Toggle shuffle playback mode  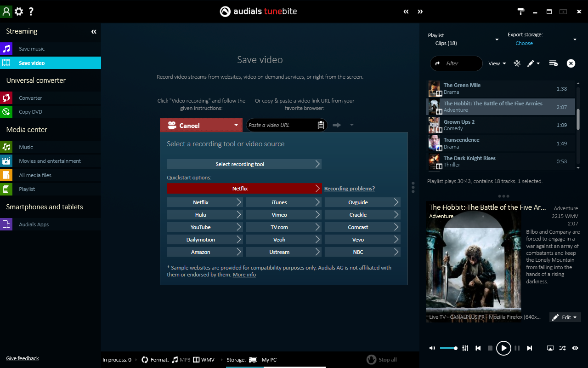point(563,348)
